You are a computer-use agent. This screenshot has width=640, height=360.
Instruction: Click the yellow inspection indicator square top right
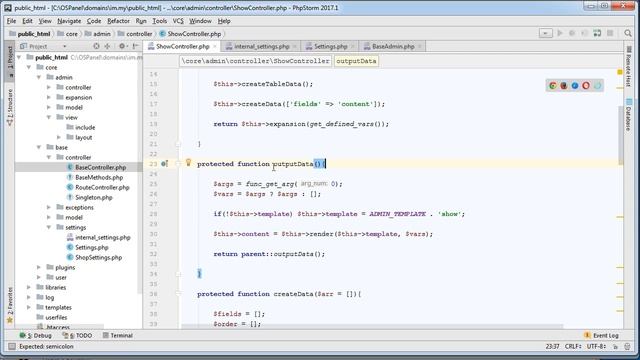point(620,72)
